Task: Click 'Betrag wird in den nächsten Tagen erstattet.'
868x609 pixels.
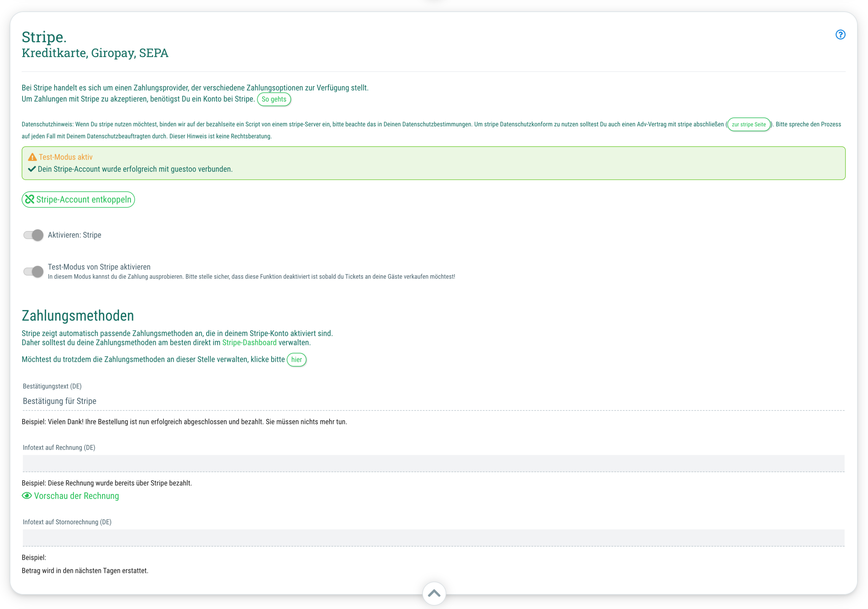Action: click(85, 571)
